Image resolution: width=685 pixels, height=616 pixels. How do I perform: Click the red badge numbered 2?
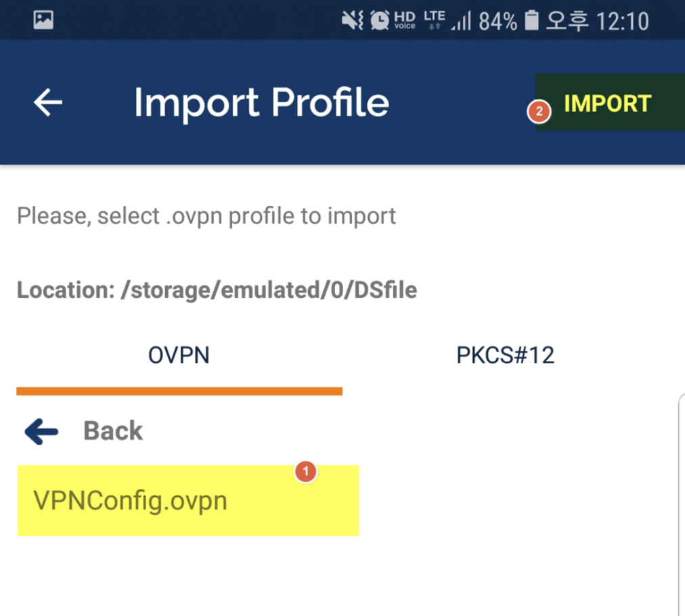point(539,112)
